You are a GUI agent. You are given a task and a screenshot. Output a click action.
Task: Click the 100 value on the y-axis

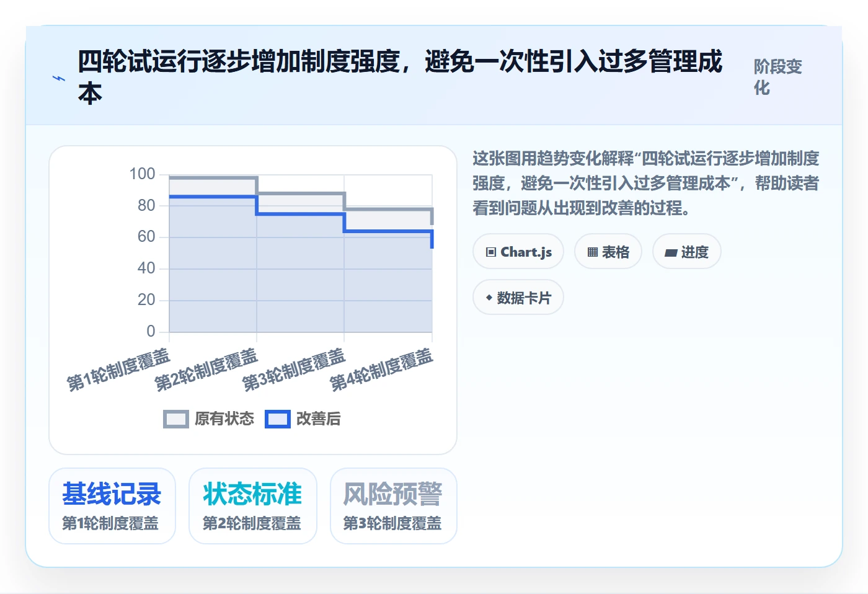pyautogui.click(x=142, y=174)
